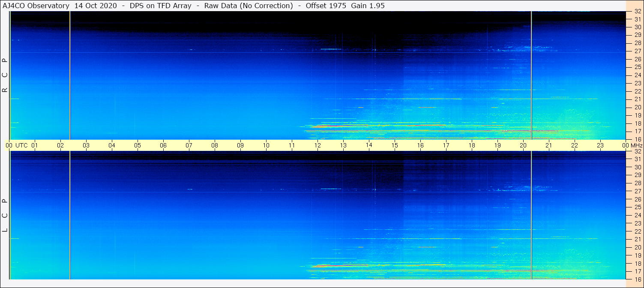Select the 20 hour tick on time axis
Image resolution: width=644 pixels, height=288 pixels.
[x=523, y=145]
